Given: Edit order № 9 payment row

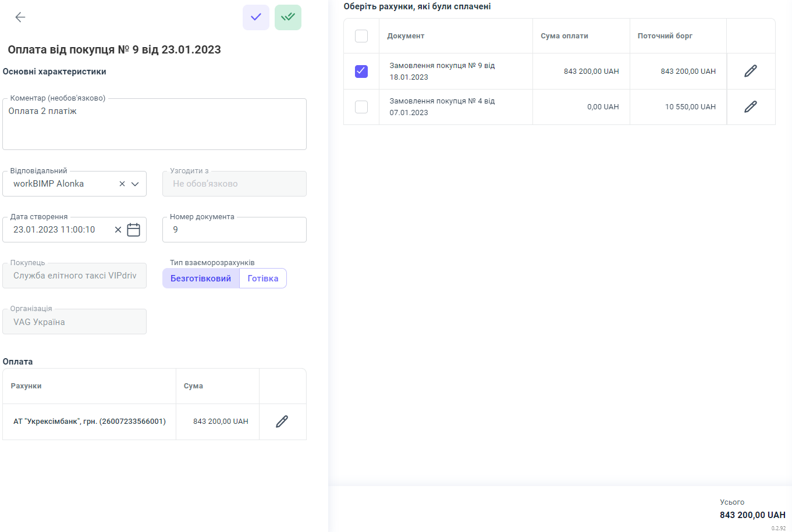Looking at the screenshot, I should coord(751,71).
